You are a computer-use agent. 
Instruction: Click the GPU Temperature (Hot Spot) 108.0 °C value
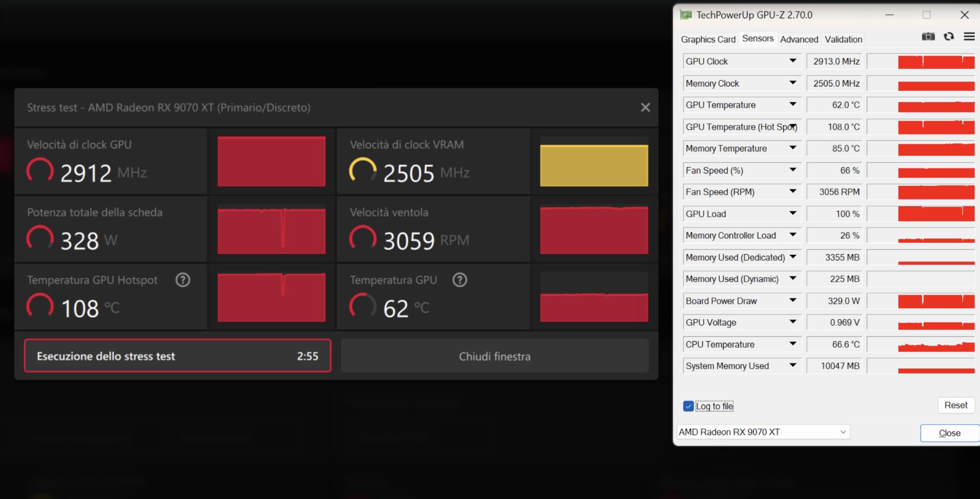[834, 127]
